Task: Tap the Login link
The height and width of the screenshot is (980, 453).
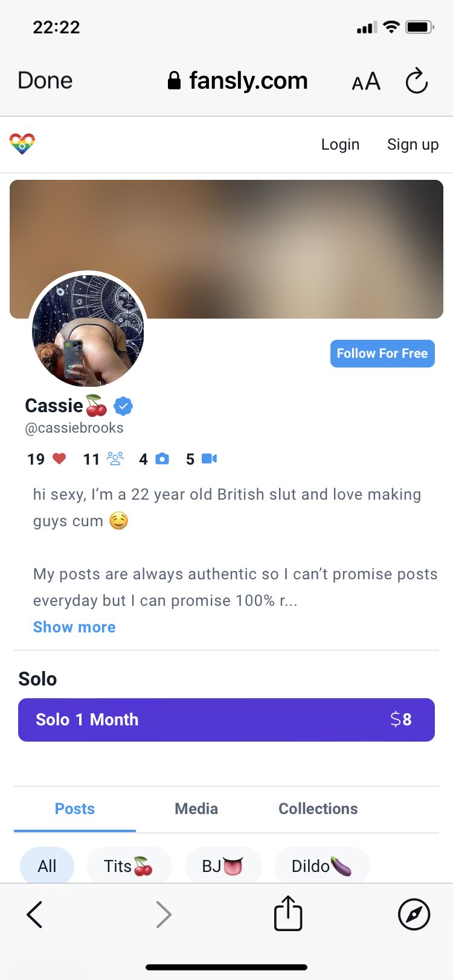Action: (x=340, y=144)
